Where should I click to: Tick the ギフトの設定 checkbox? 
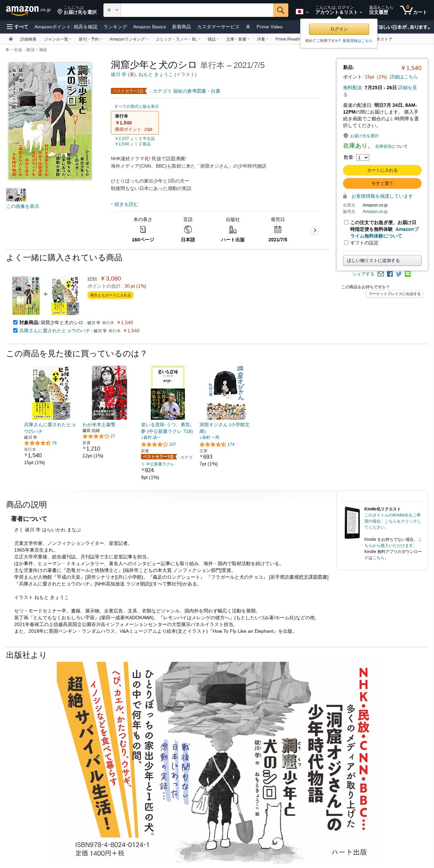click(346, 243)
